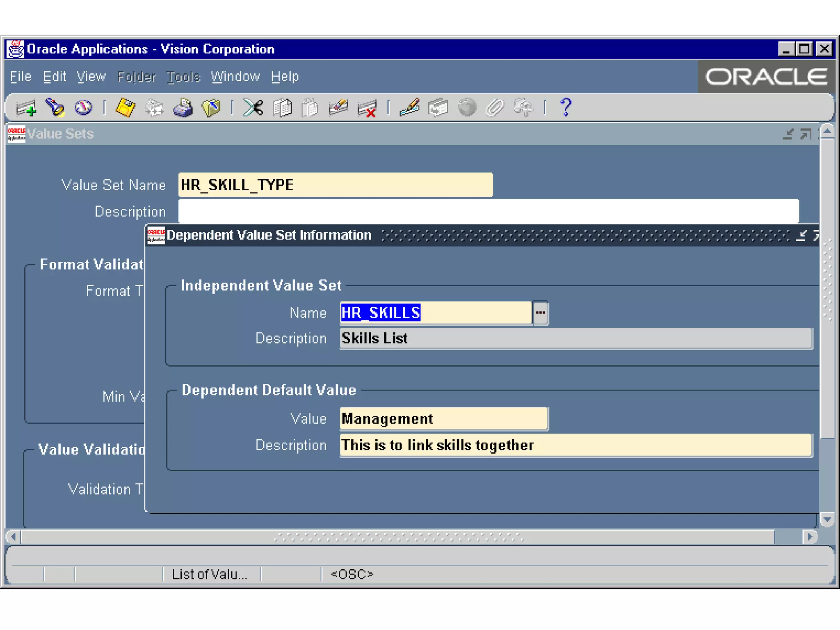Click the New Record toolbar icon
This screenshot has width=840, height=630.
tap(26, 108)
